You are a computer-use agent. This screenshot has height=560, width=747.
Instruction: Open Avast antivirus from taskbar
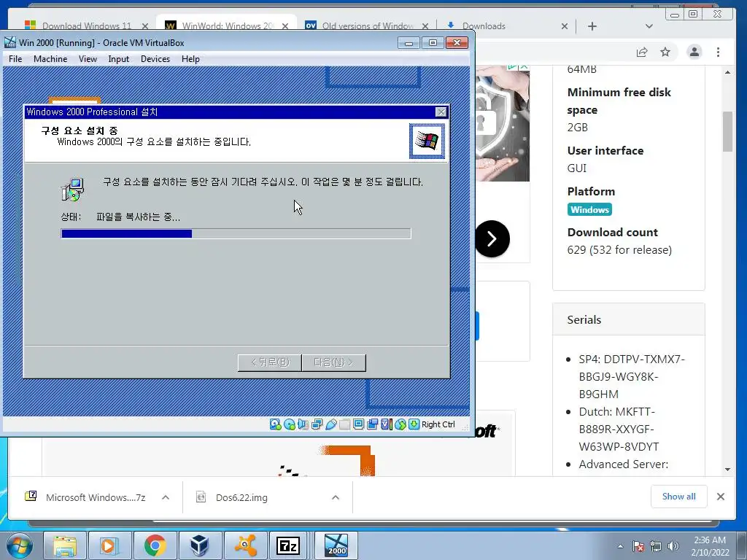coord(245,545)
